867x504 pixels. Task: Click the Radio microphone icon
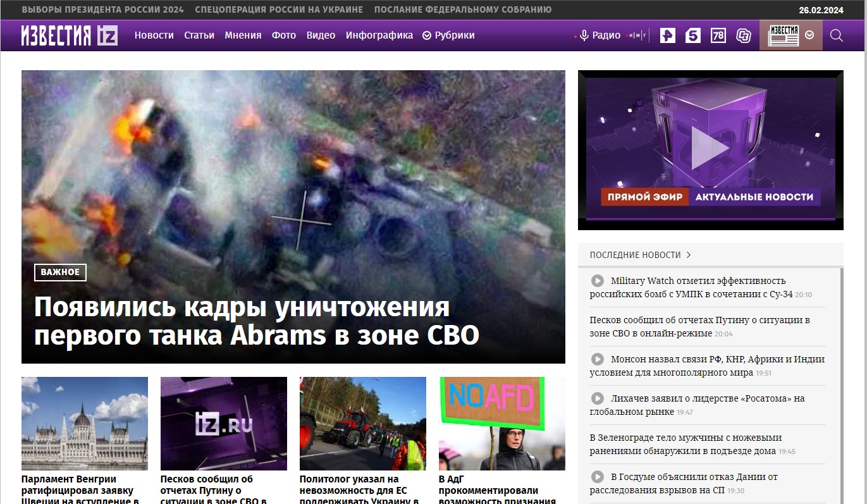click(584, 35)
